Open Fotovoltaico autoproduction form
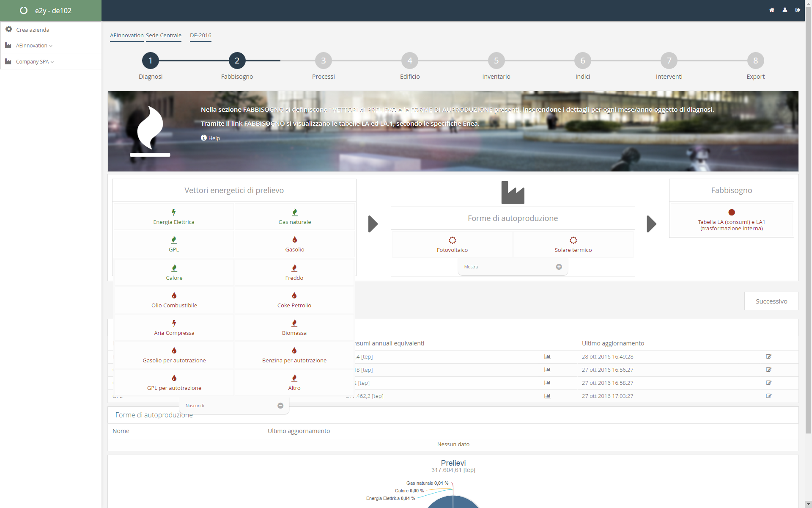The width and height of the screenshot is (812, 508). (453, 245)
